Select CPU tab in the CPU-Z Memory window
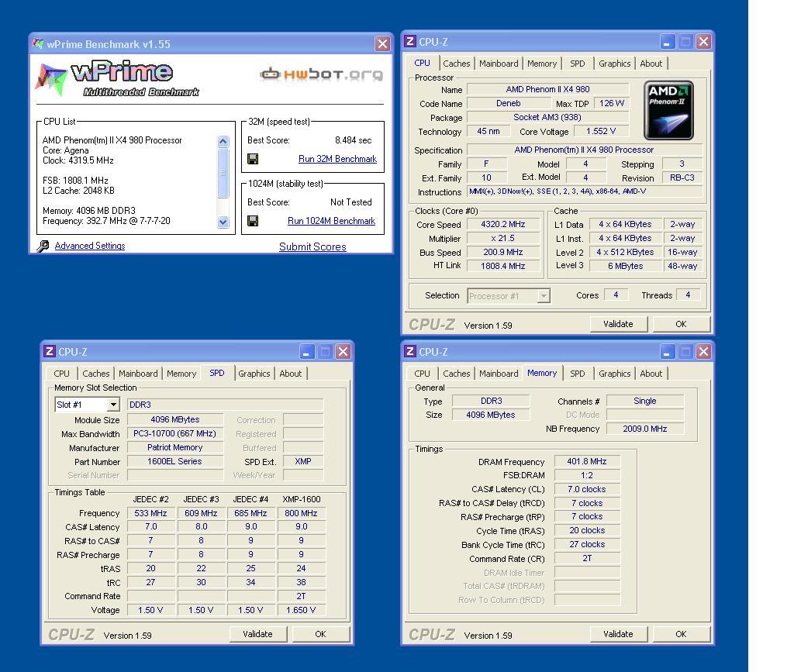The image size is (794, 672). tap(422, 374)
